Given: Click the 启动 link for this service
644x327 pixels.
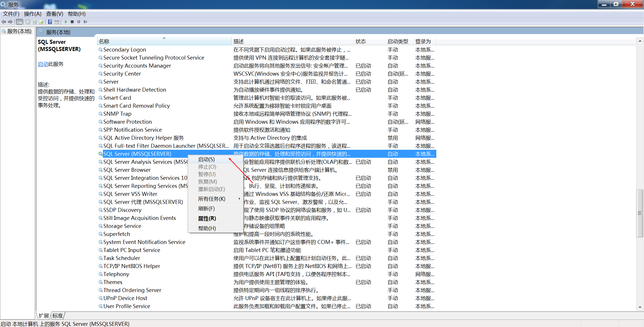Looking at the screenshot, I should (x=43, y=64).
